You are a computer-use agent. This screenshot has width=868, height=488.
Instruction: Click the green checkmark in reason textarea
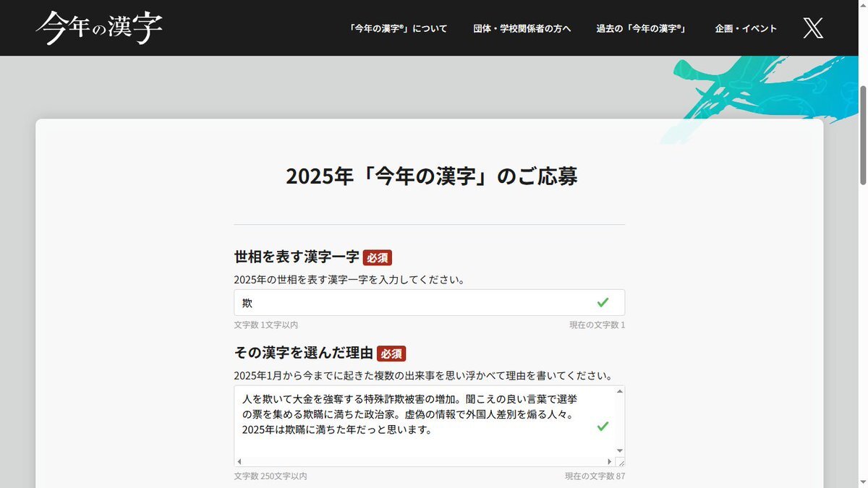603,427
